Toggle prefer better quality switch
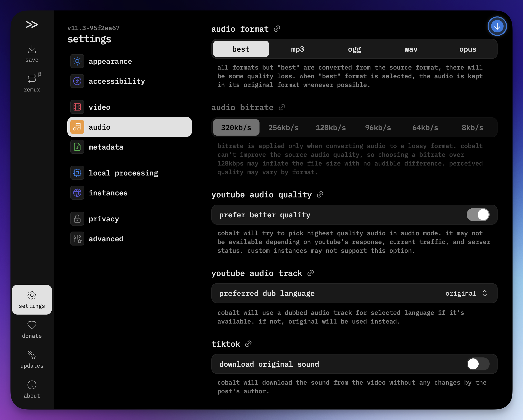Screen dimensions: 523x420 pyautogui.click(x=478, y=215)
